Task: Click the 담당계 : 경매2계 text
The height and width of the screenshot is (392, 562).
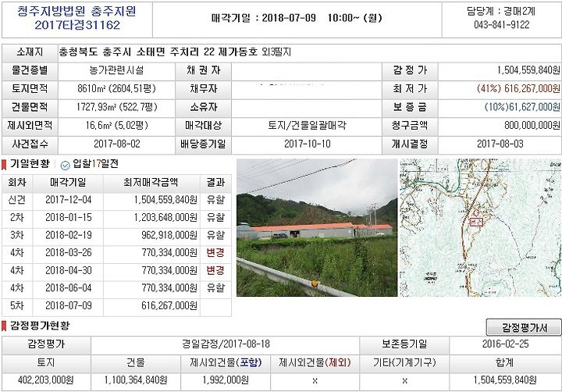Action: pos(501,11)
